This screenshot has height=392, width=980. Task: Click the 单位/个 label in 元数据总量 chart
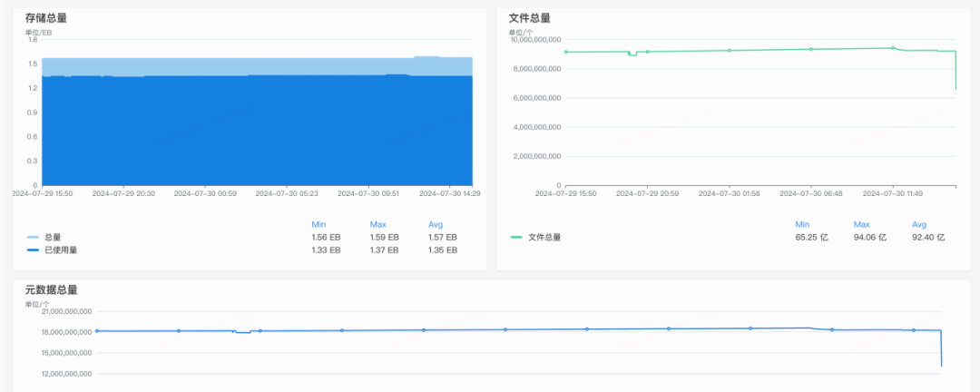pos(36,305)
